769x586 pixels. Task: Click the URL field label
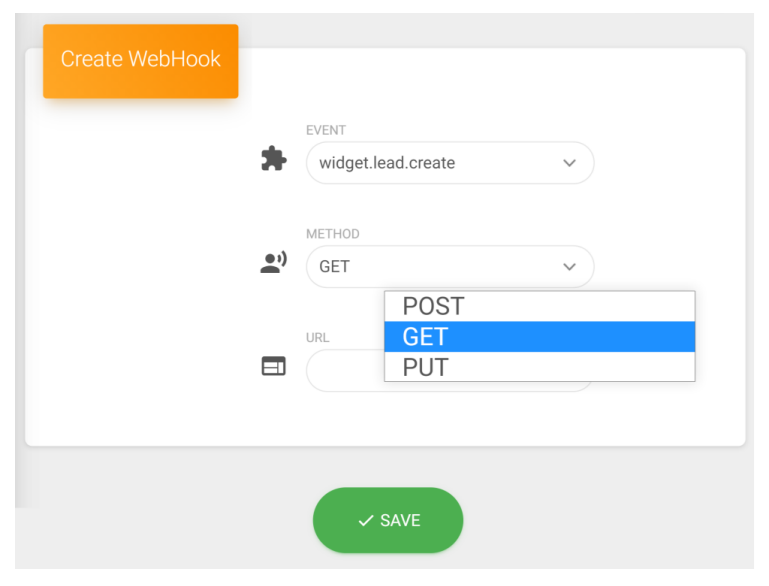point(318,338)
